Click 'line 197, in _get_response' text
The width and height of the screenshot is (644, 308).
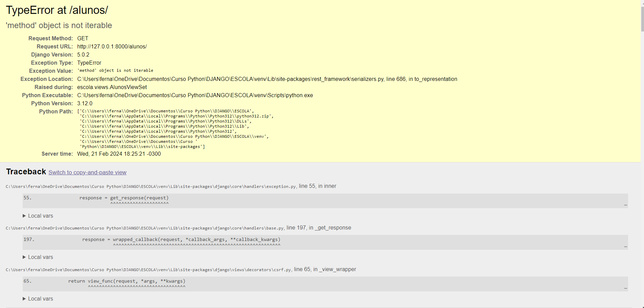(x=319, y=228)
